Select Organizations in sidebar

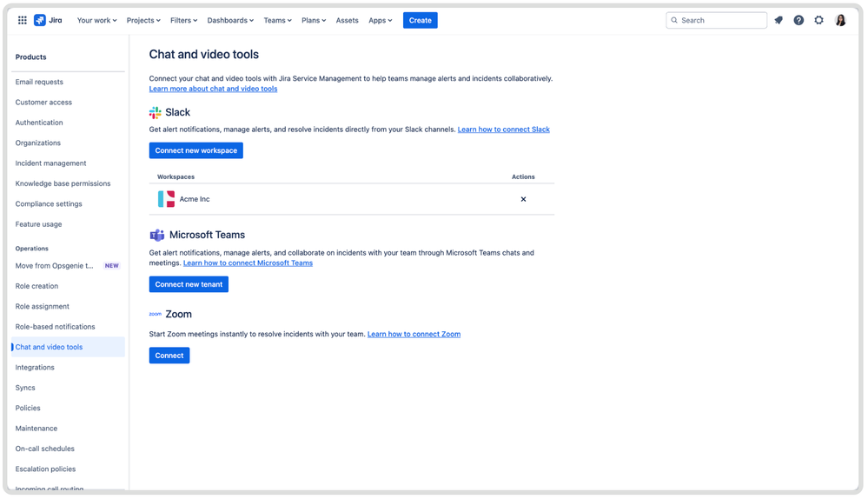click(x=68, y=143)
